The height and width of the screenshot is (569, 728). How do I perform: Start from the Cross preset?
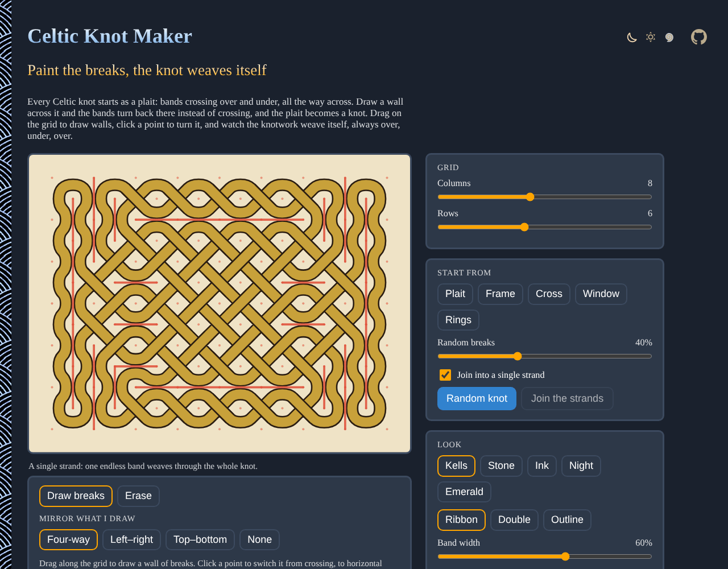pyautogui.click(x=549, y=294)
